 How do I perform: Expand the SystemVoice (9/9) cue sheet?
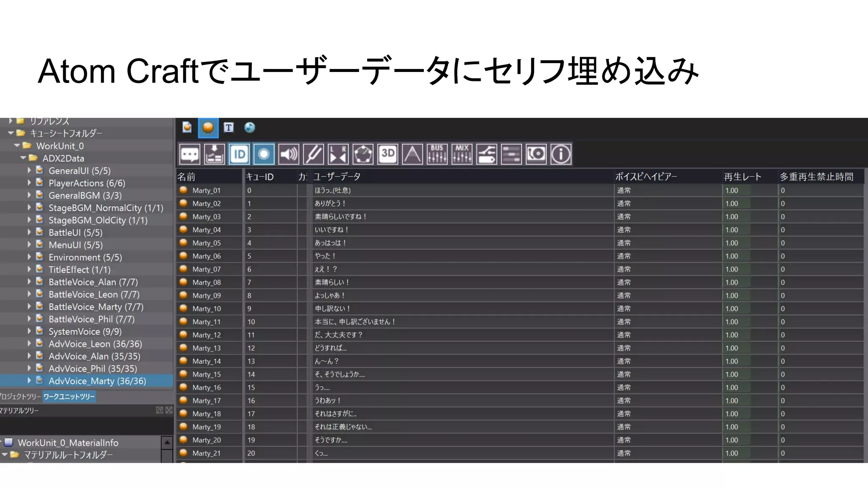click(29, 331)
